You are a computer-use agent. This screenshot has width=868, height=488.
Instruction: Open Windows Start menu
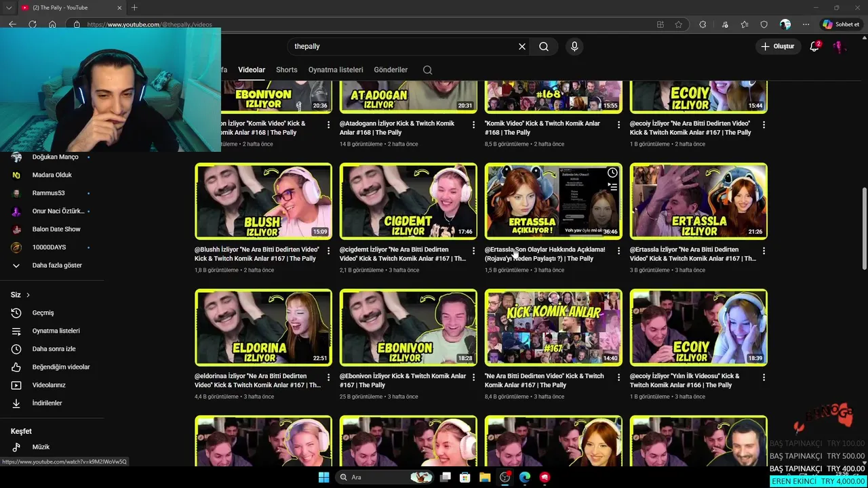324,477
